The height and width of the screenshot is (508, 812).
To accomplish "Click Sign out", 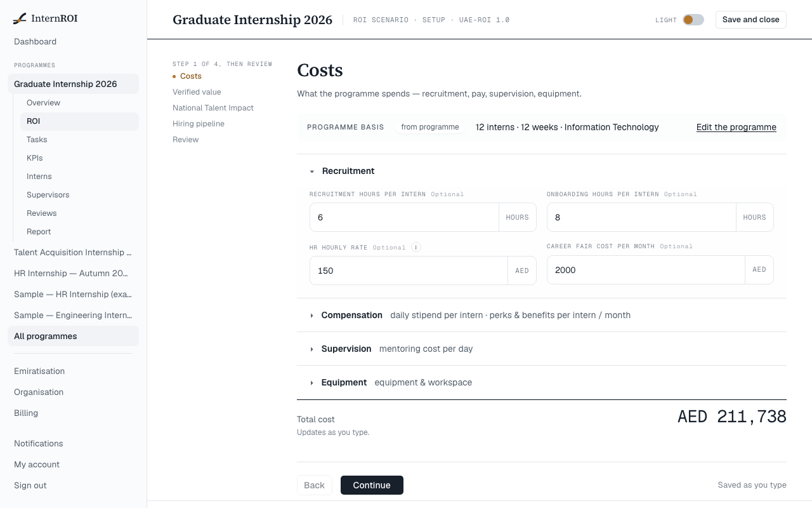I will (73, 485).
